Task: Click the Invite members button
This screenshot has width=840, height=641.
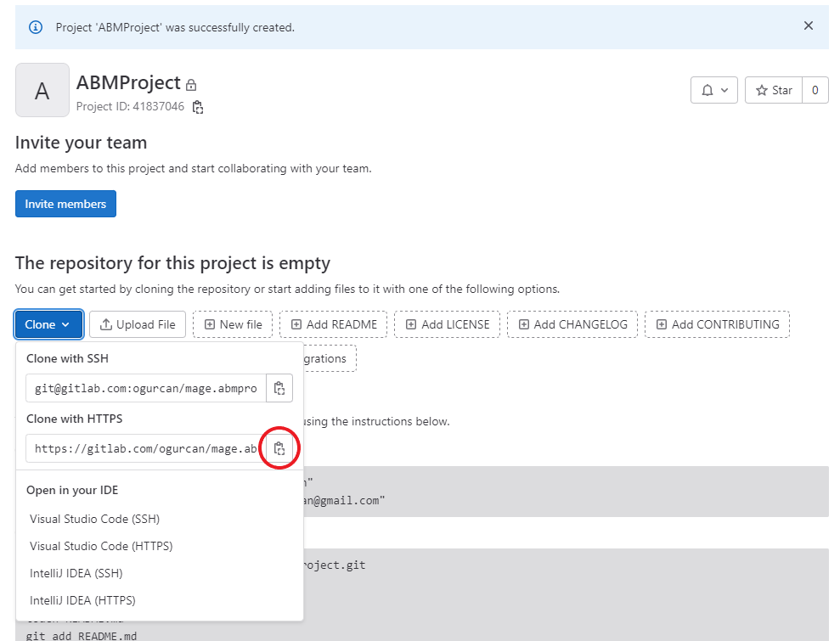Action: pos(65,204)
